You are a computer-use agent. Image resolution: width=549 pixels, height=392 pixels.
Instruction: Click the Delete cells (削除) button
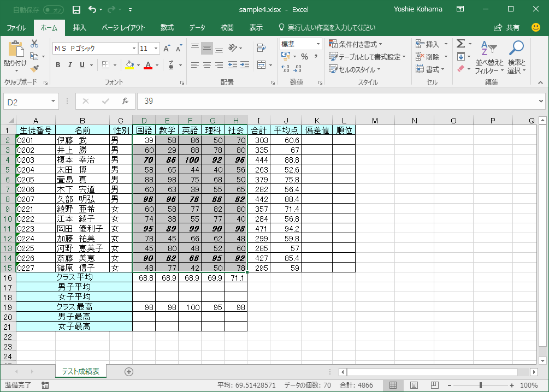(x=432, y=57)
